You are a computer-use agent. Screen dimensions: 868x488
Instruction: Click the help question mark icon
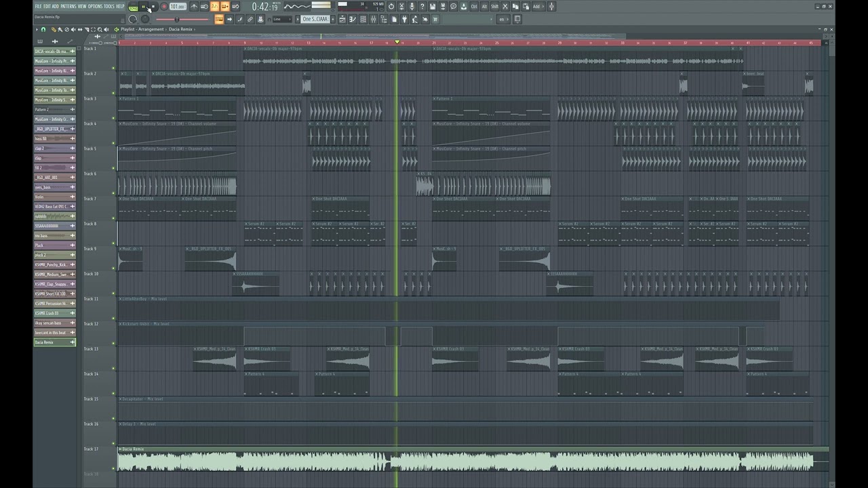(x=422, y=7)
